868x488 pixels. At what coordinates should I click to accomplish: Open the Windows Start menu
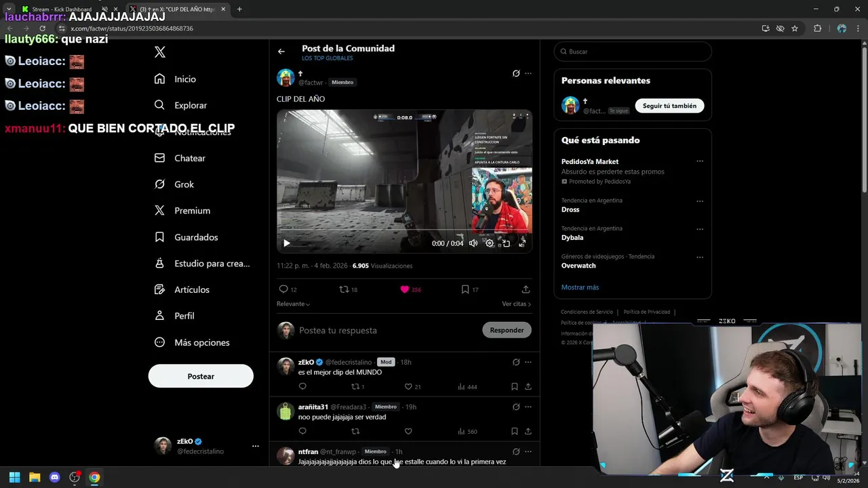pos(15,477)
